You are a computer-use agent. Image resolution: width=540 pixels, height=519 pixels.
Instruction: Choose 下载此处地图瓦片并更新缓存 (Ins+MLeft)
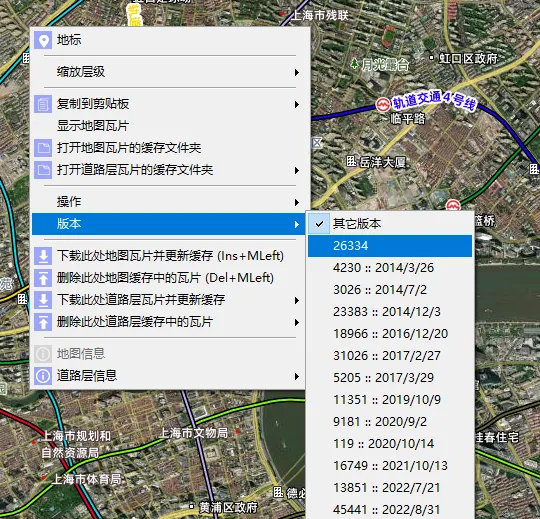[x=168, y=256]
